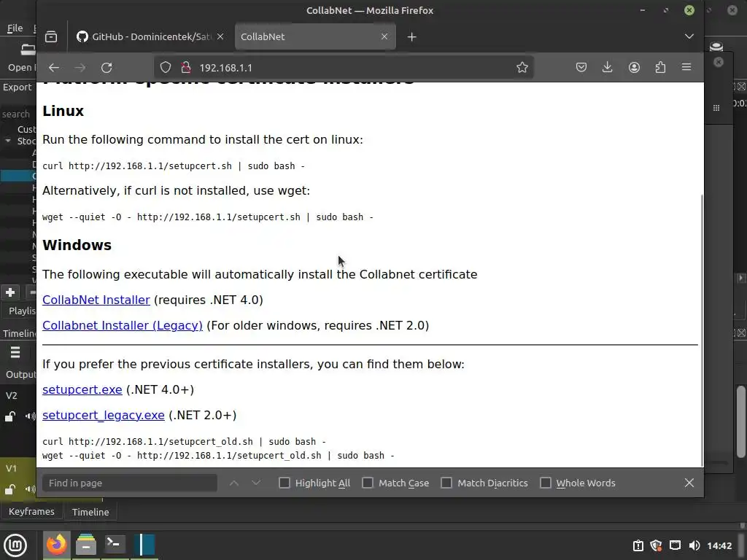Open the clipboard tray icon
Viewport: 747px width, 560px height.
638,545
